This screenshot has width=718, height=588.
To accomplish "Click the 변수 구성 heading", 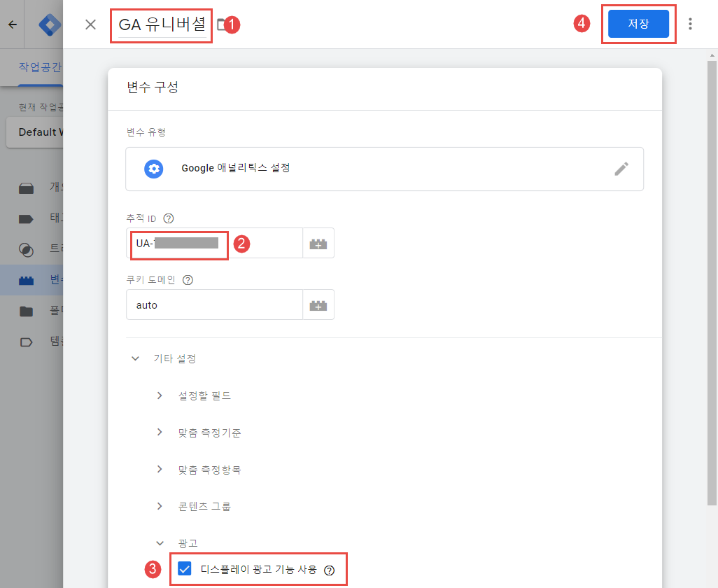I will tap(153, 87).
